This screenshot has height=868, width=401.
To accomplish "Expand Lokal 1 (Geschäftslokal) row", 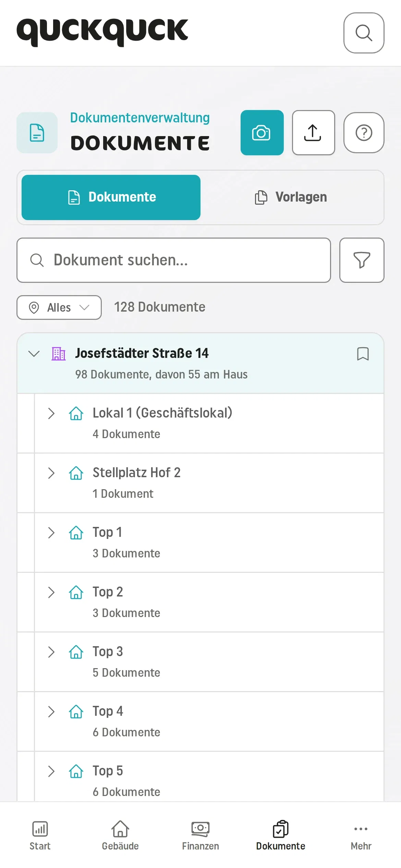I will click(51, 413).
